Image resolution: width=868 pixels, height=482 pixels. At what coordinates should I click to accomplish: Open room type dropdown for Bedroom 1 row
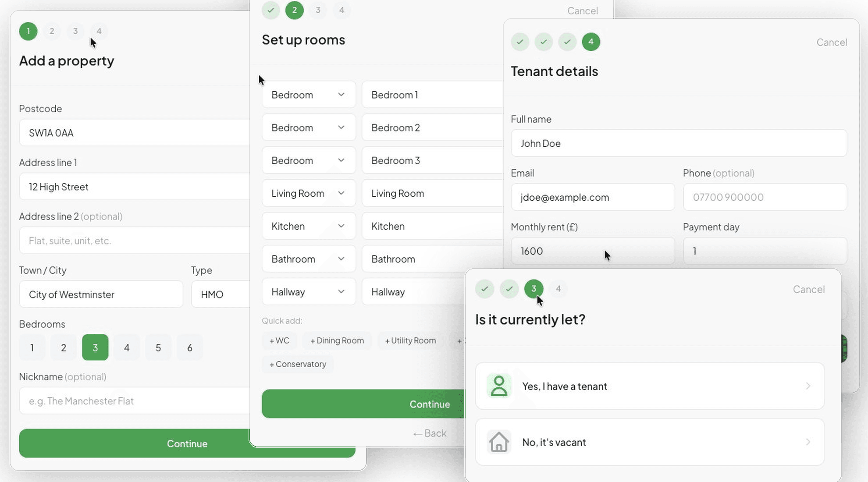(x=309, y=95)
